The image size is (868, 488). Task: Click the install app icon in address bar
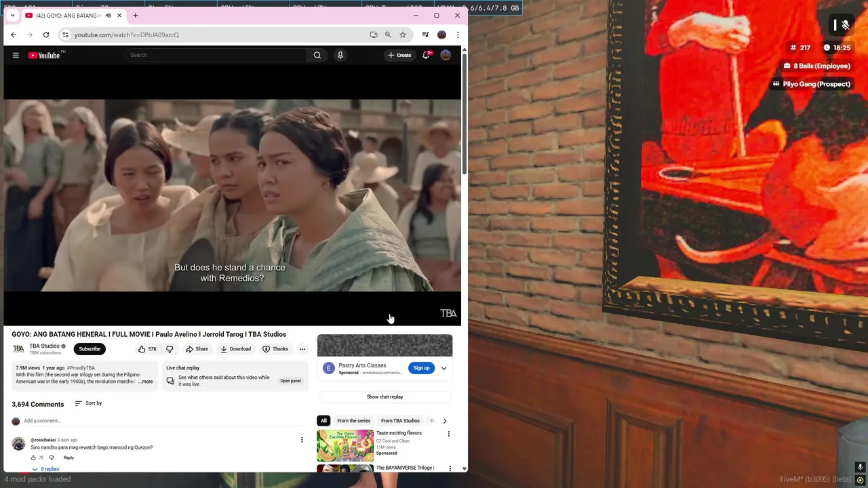(374, 35)
